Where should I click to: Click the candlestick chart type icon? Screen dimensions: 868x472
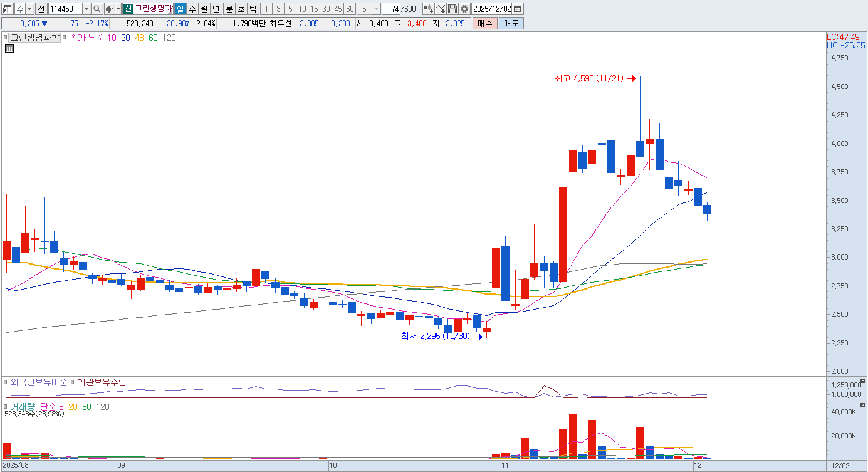pos(429,9)
